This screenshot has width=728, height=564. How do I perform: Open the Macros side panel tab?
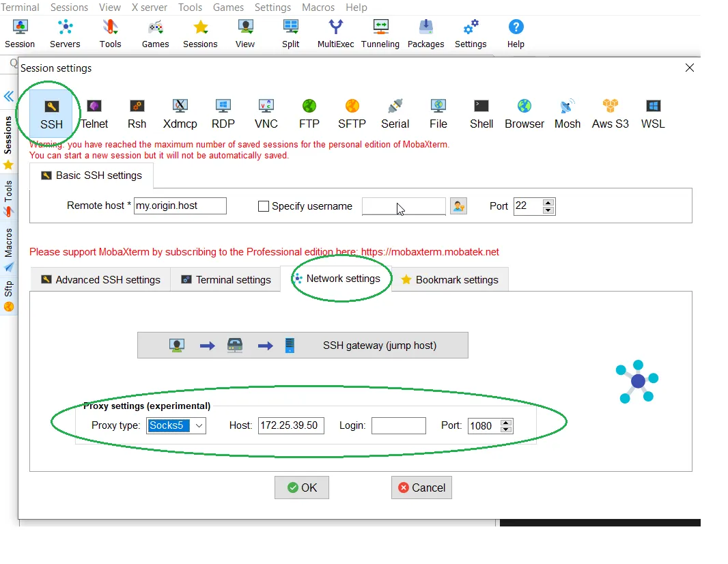coord(8,250)
